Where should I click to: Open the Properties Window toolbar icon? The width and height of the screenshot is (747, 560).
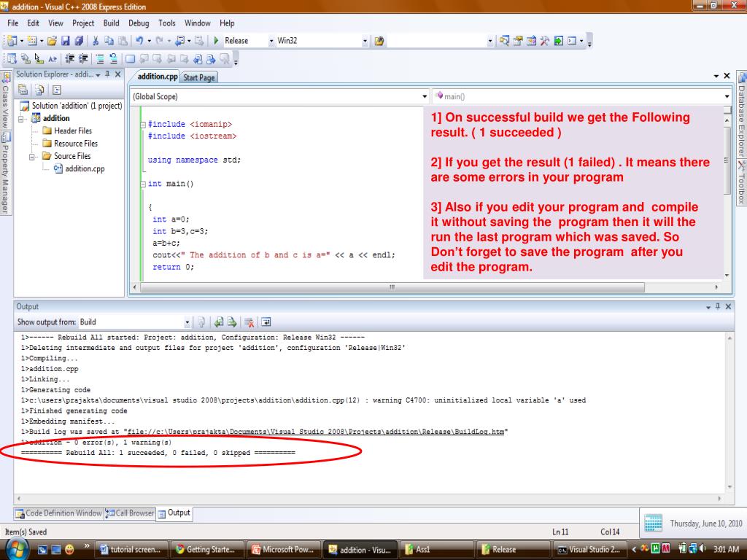(518, 41)
